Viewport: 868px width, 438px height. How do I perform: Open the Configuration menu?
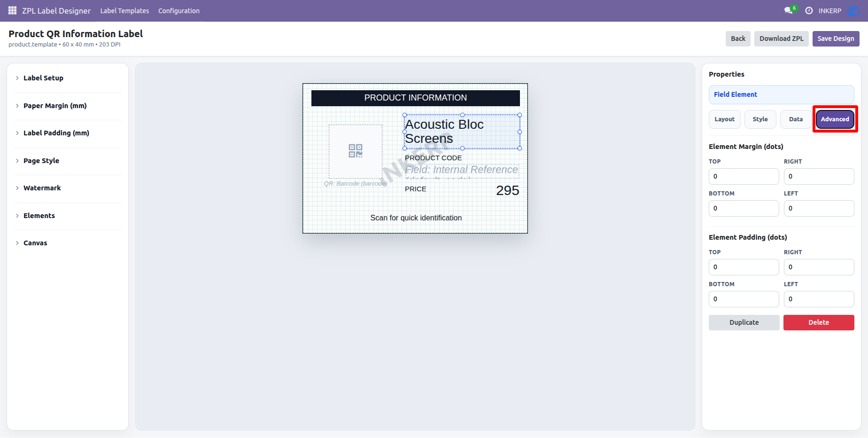pyautogui.click(x=179, y=10)
